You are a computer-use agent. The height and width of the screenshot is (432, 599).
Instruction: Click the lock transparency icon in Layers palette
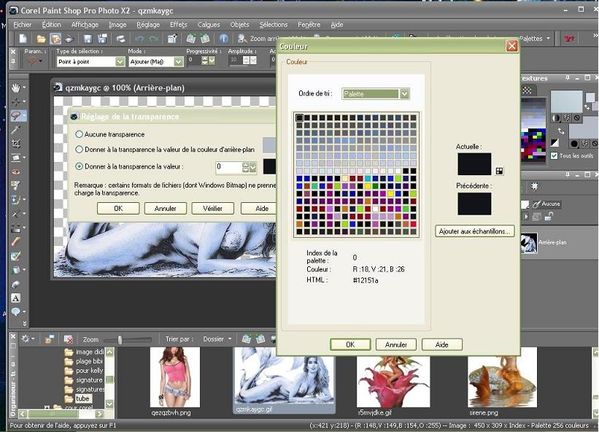(549, 217)
